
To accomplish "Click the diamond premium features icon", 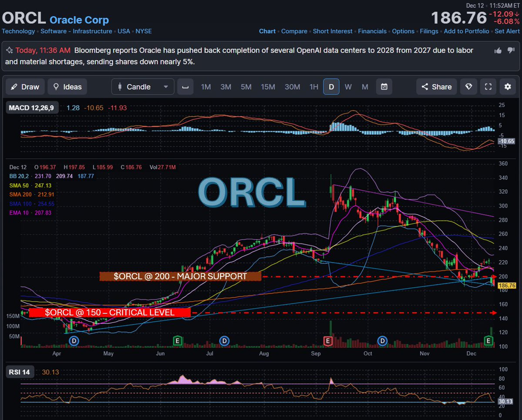I will 468,87.
